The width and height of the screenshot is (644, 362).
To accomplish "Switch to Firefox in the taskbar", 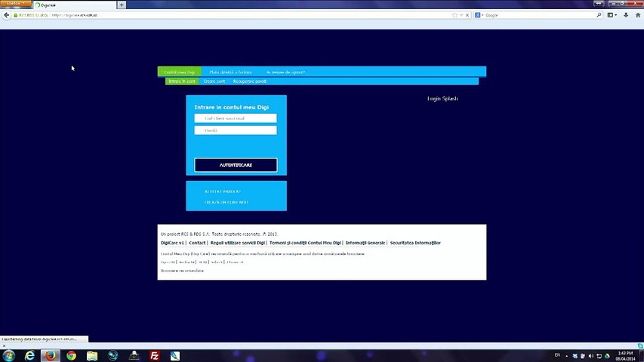I will tap(51, 355).
